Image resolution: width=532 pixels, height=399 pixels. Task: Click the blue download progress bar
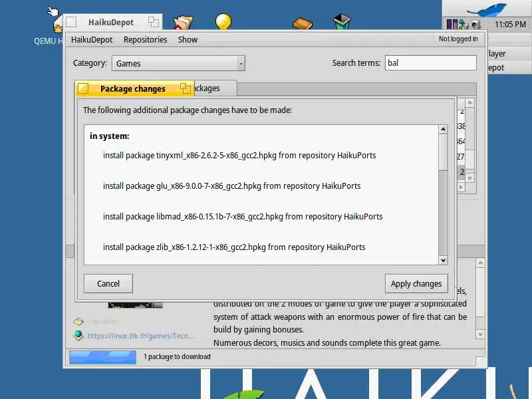[103, 357]
